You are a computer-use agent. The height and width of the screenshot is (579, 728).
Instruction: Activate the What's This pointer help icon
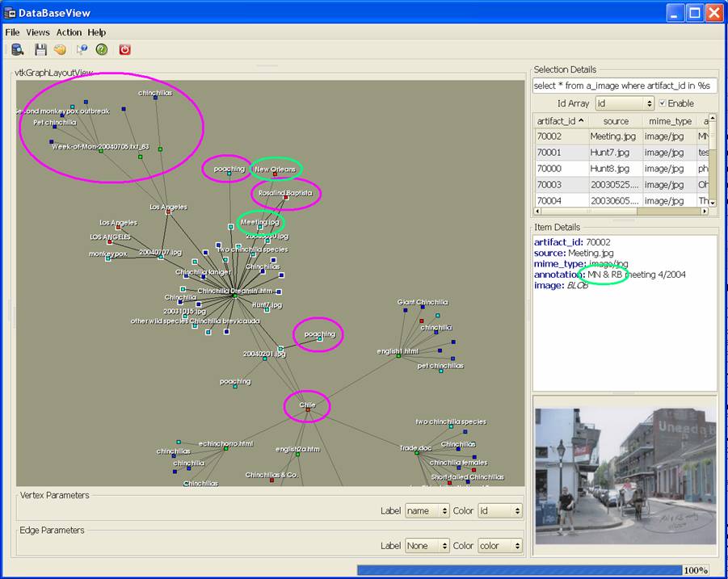(82, 50)
